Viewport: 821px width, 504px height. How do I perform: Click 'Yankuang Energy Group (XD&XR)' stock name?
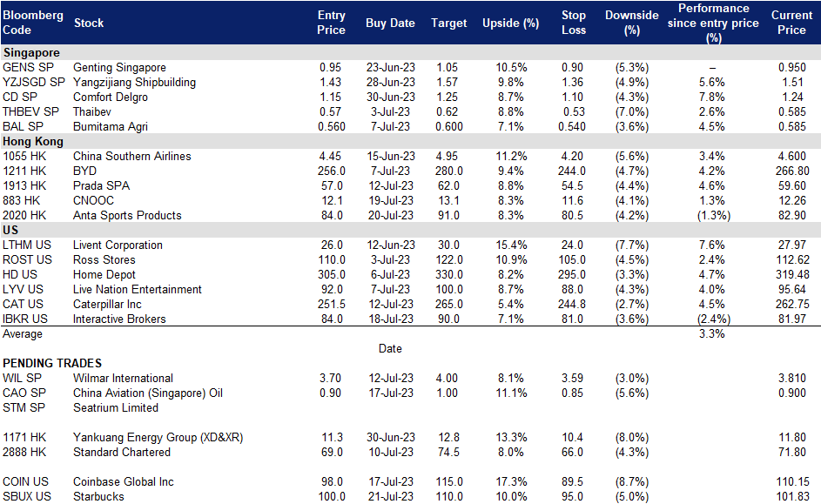pyautogui.click(x=158, y=437)
